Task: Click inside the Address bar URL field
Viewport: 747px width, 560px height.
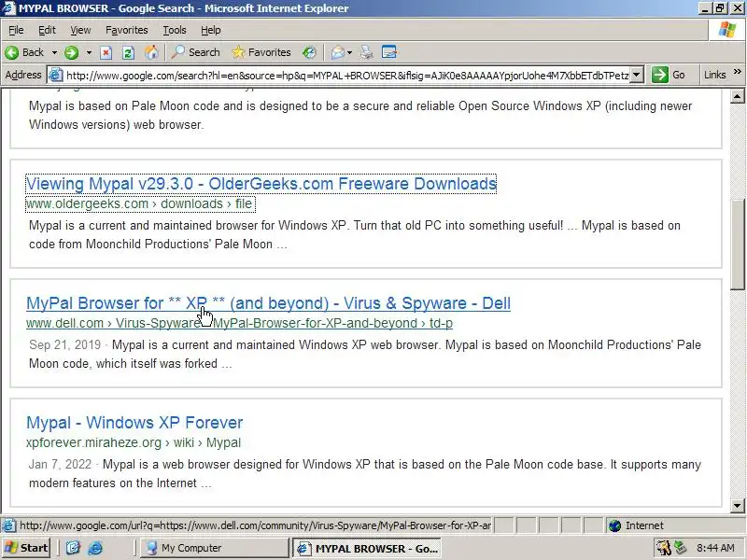Action: pyautogui.click(x=346, y=76)
